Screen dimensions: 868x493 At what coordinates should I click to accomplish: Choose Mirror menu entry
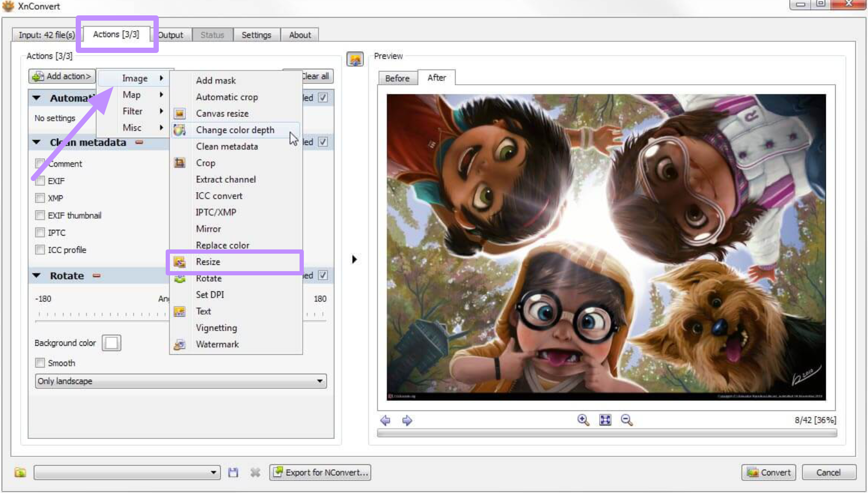point(236,229)
